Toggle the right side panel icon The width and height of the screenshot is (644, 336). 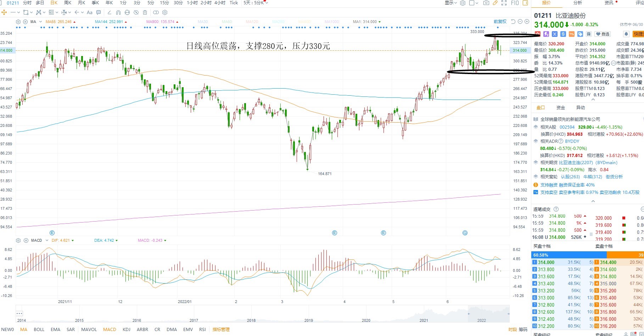[x=525, y=3]
